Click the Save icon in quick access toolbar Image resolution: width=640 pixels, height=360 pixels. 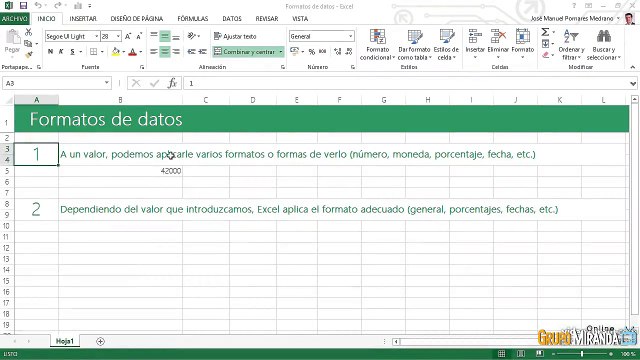[x=23, y=6]
